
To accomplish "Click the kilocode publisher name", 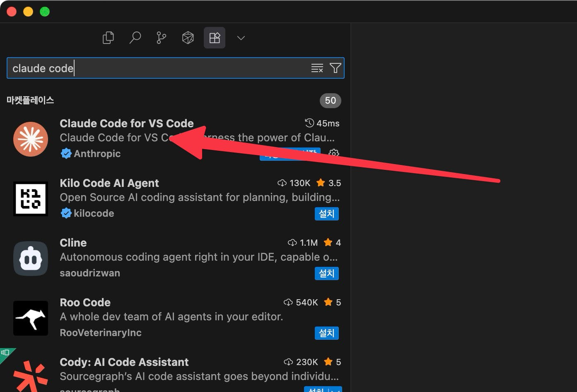I will (94, 213).
